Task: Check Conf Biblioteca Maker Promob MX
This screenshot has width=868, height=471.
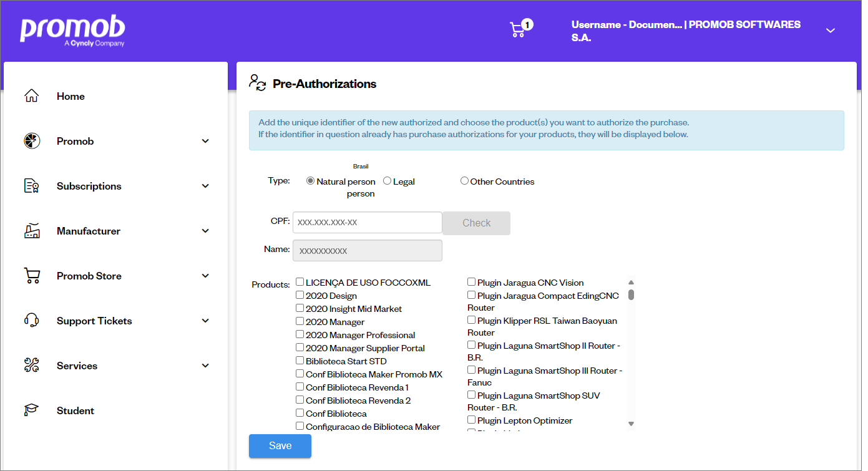Action: (x=300, y=374)
